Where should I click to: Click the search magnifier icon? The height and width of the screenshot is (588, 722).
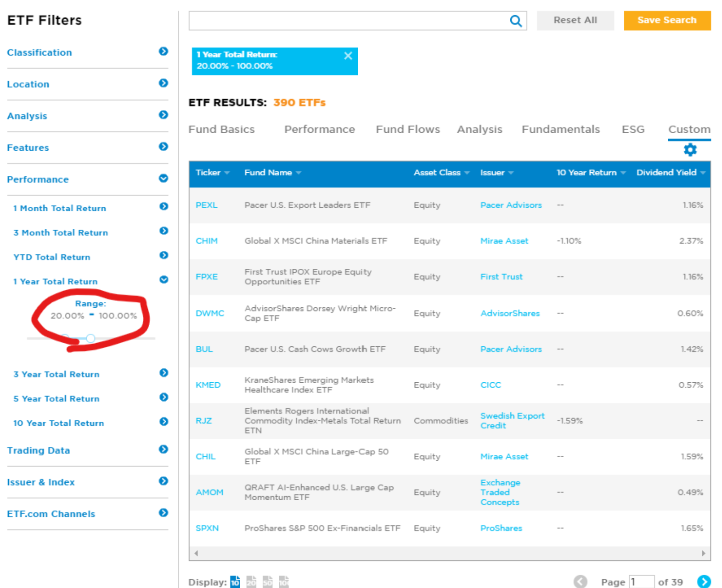click(x=516, y=21)
